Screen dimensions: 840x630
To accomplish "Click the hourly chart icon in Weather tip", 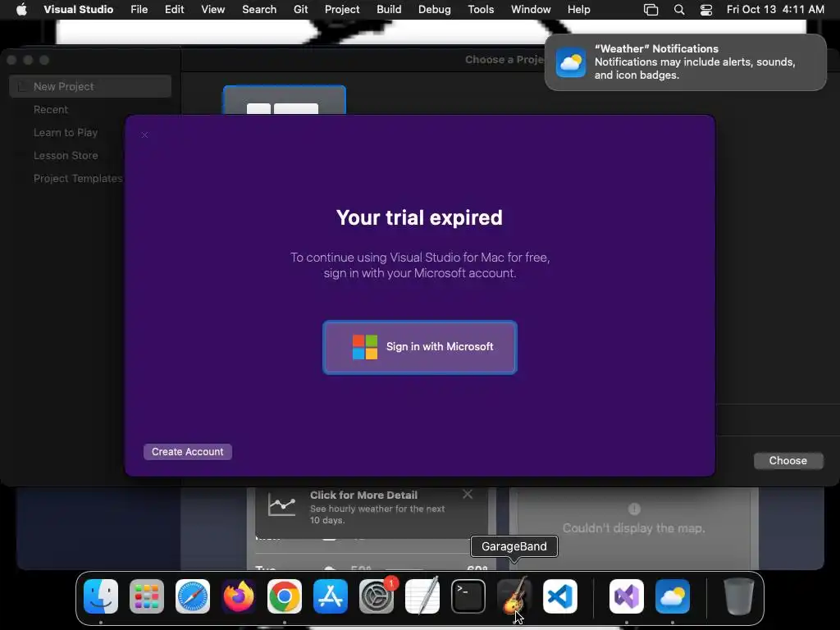I will click(x=282, y=504).
